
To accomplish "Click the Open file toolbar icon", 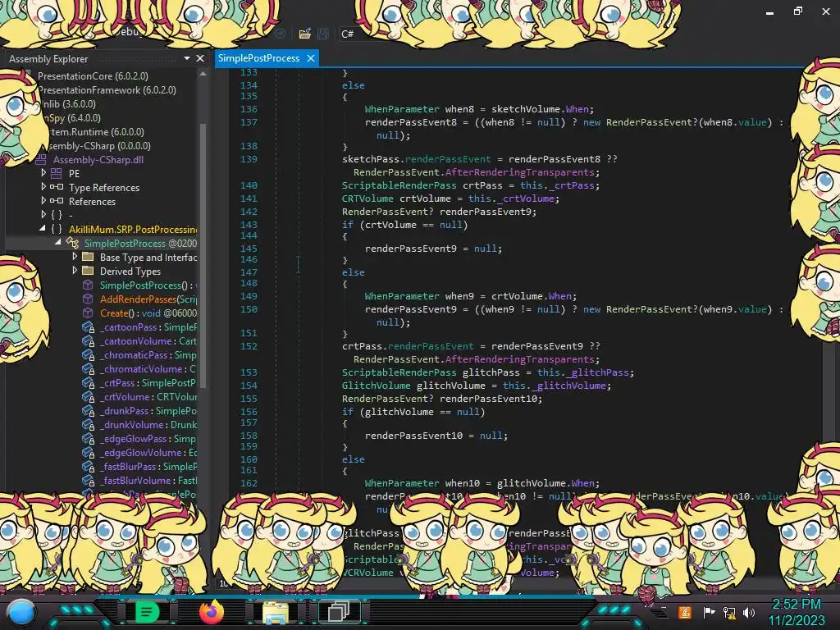I will (305, 34).
